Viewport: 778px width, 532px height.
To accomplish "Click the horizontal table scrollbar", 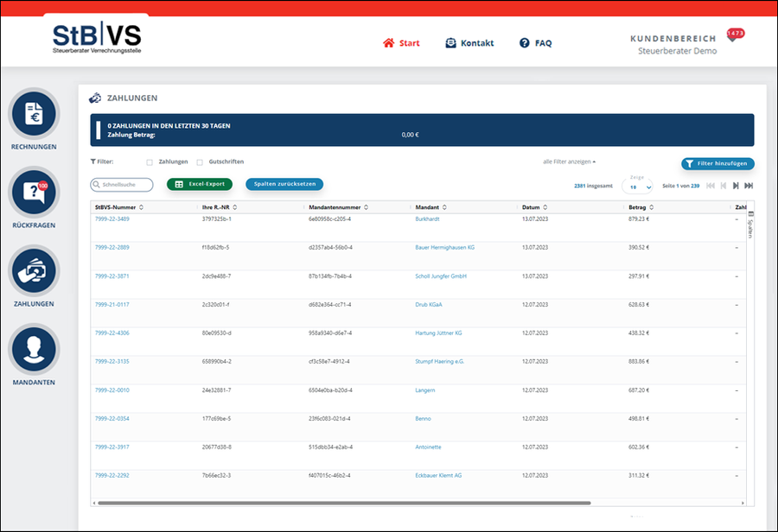I will pos(344,502).
